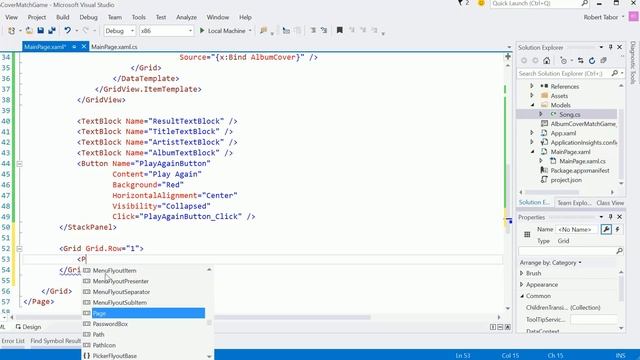Viewport: 640px width, 360px height.
Task: Open the Project menu
Action: coord(37,17)
